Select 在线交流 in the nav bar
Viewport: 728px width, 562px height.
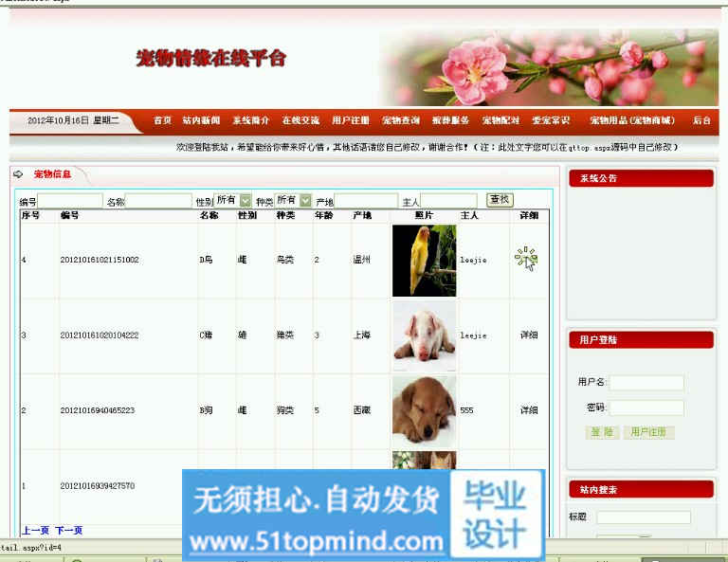pos(300,120)
